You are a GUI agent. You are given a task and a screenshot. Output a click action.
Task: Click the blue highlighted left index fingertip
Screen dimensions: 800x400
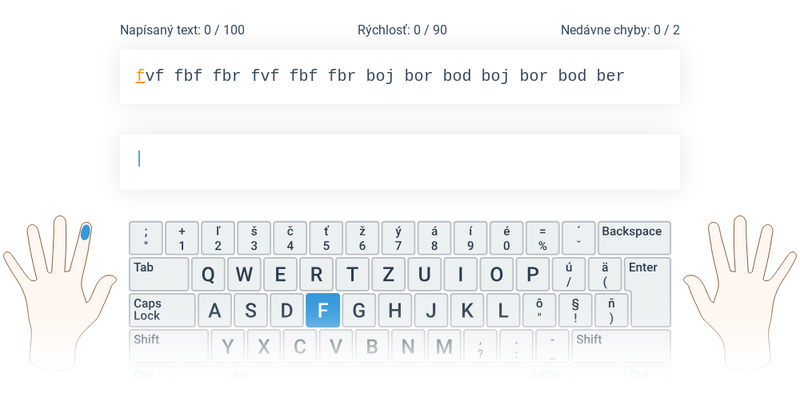85,233
